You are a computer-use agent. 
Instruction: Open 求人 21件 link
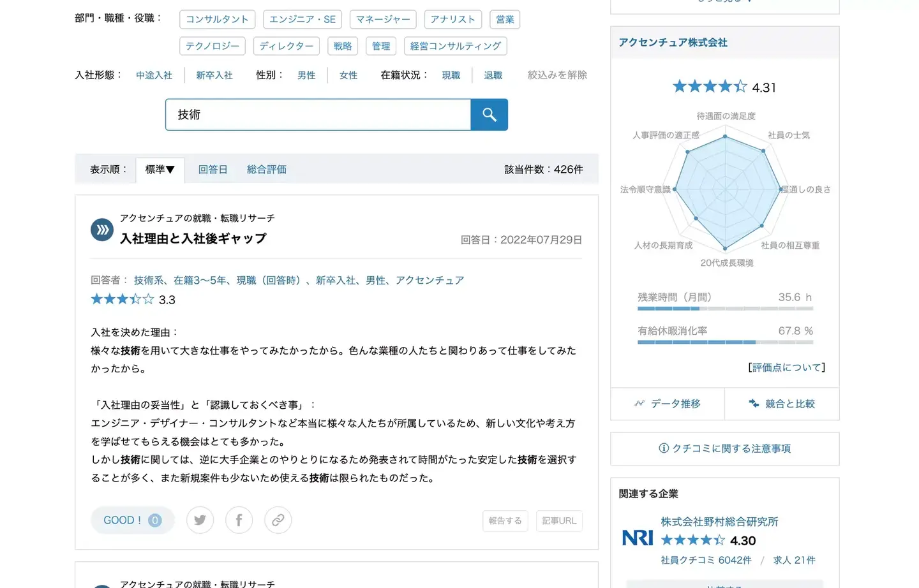coord(794,560)
